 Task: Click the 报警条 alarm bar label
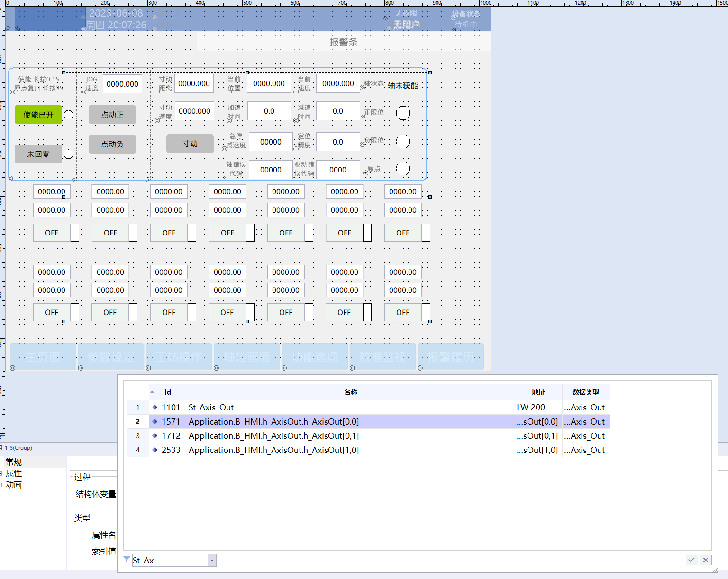coord(344,42)
